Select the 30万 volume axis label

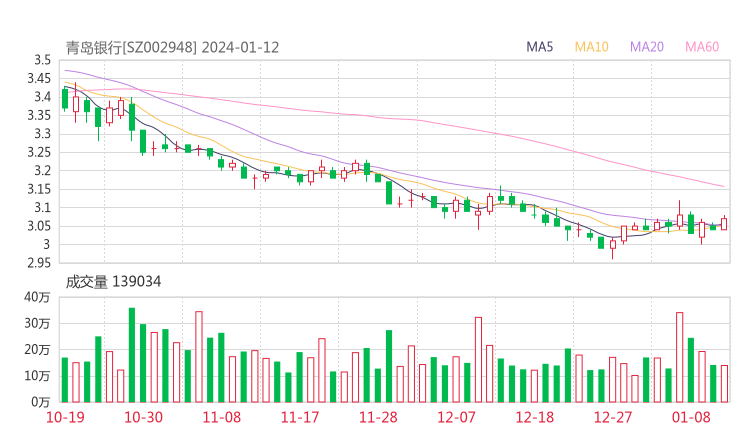37,323
